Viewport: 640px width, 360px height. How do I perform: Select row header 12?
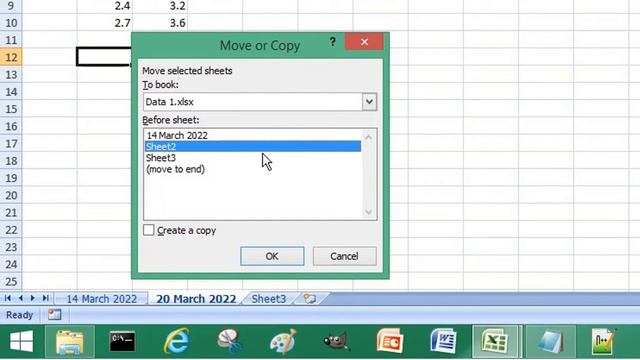point(11,57)
